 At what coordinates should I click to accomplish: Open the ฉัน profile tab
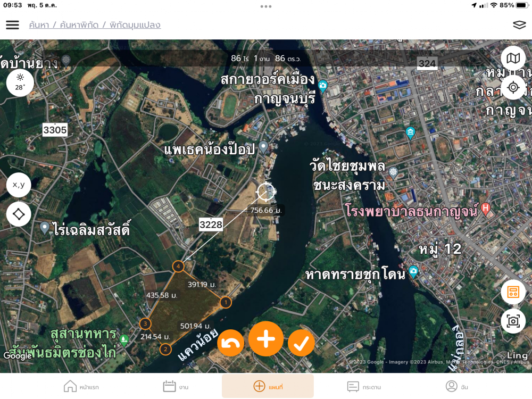point(456,386)
